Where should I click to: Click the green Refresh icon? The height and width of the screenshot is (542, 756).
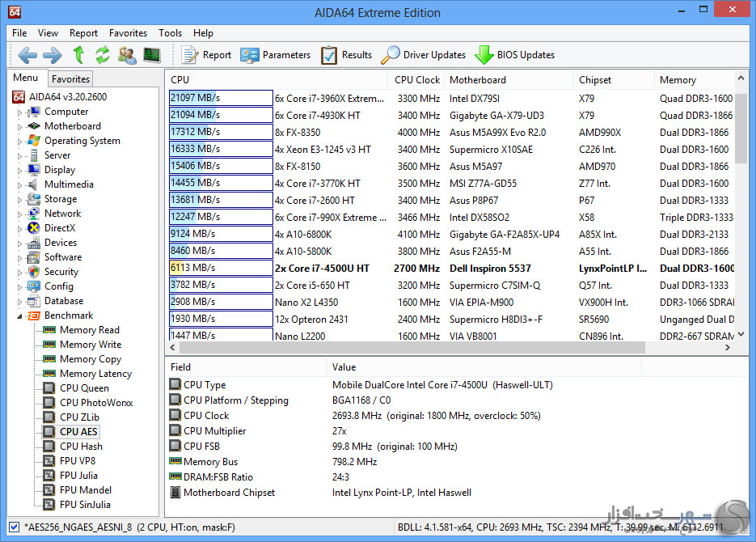click(x=102, y=55)
